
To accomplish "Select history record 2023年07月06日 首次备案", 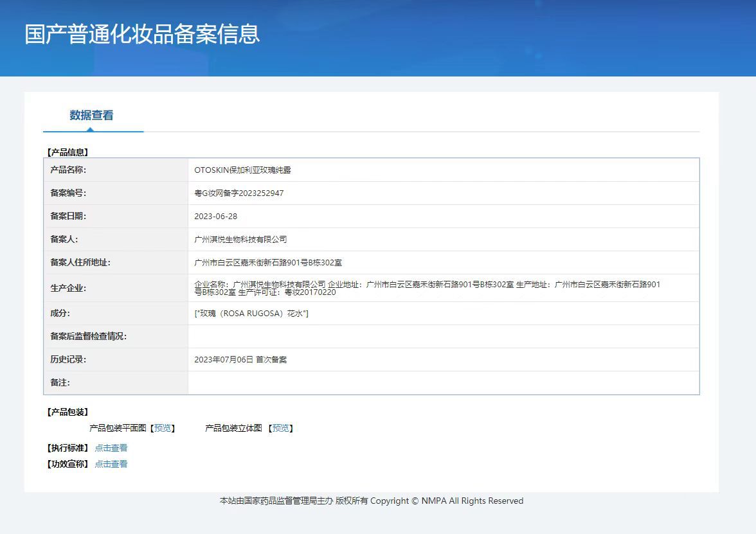I will click(x=240, y=360).
